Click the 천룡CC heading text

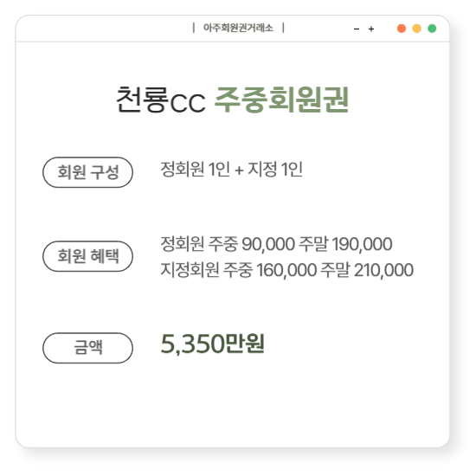[x=161, y=100]
